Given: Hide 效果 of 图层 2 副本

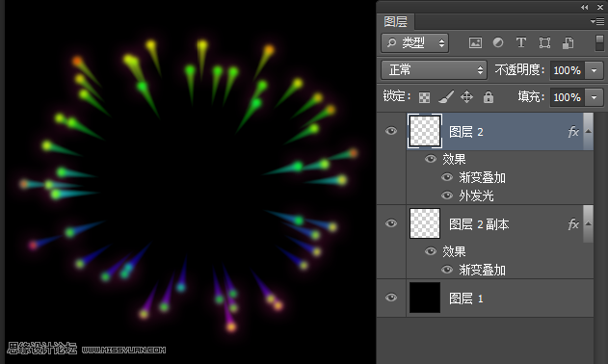Looking at the screenshot, I should pos(431,251).
